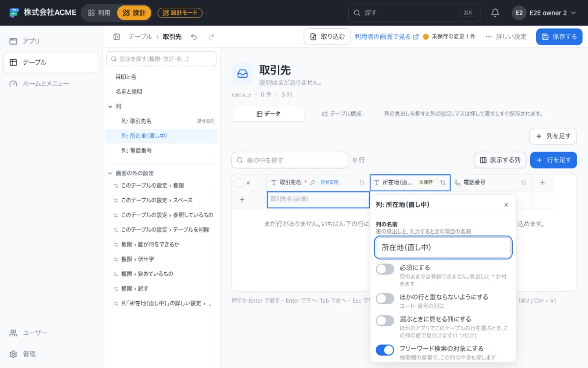Switch to the データ tab
This screenshot has height=368, width=588.
(x=268, y=114)
